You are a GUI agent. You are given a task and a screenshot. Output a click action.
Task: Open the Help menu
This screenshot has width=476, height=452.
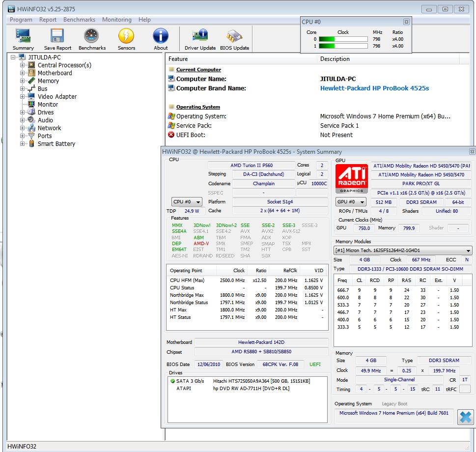(x=144, y=20)
